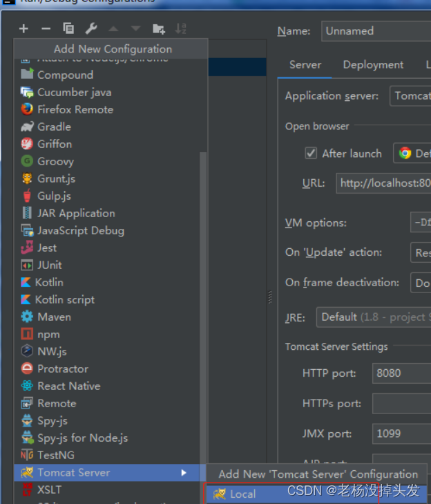Image resolution: width=431 pixels, height=504 pixels.
Task: Switch to the Server tab
Action: coord(305,65)
